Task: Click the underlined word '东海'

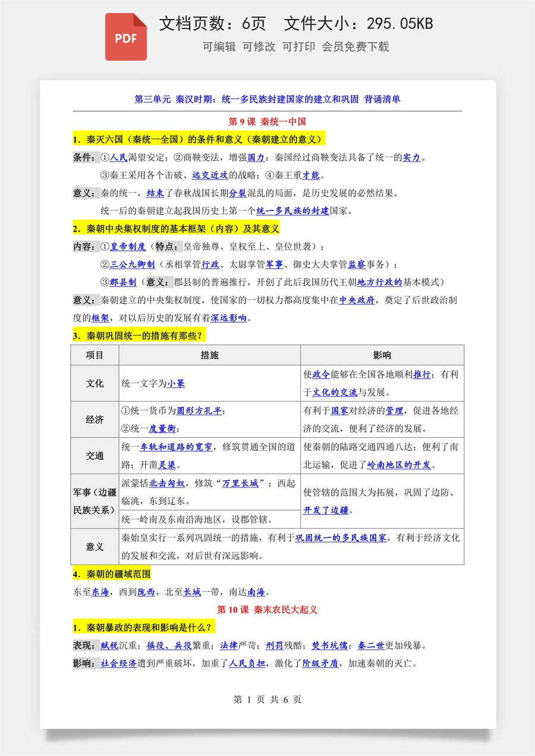Action: 100,592
